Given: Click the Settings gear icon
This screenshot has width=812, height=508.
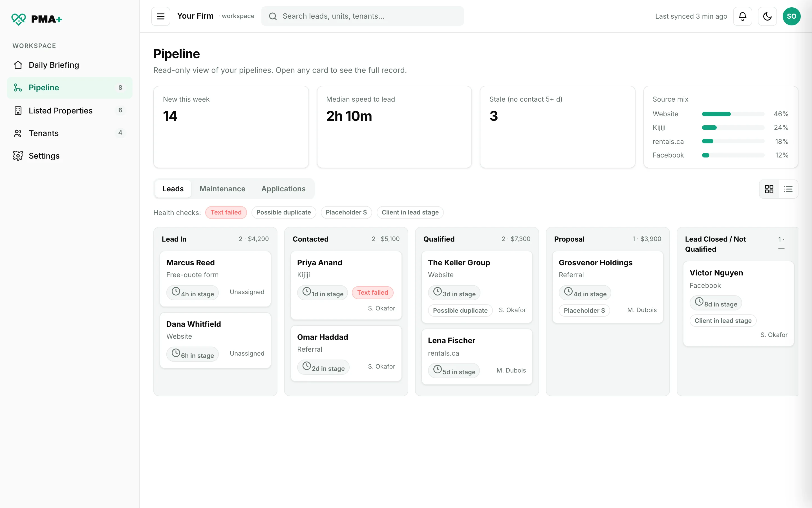Looking at the screenshot, I should (18, 156).
